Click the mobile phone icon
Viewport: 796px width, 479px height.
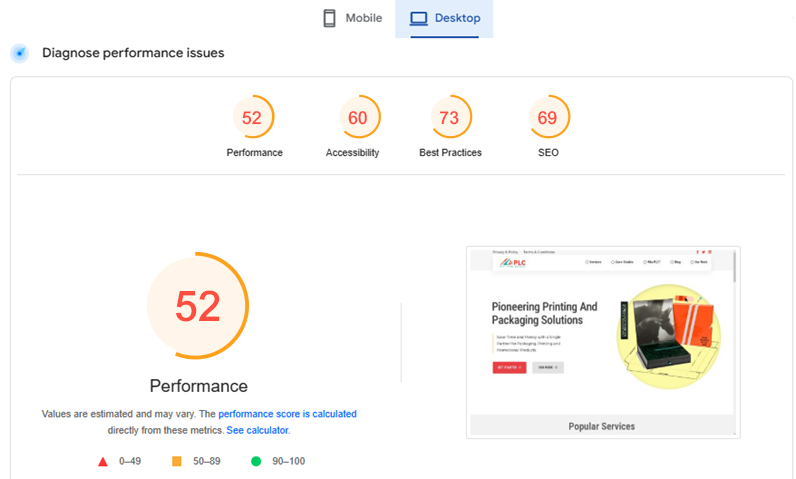click(x=329, y=18)
